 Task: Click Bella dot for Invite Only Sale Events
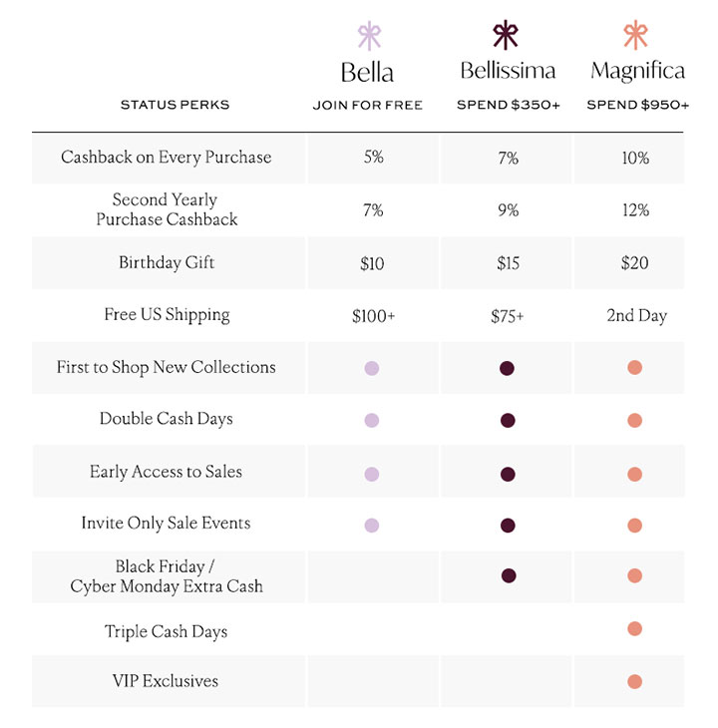tap(372, 526)
